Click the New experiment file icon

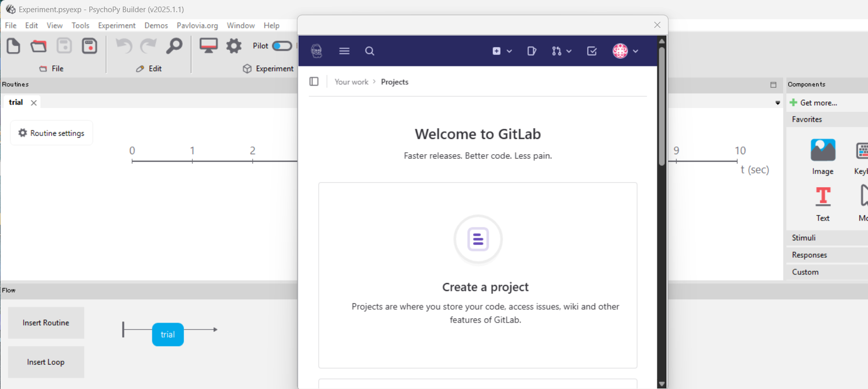point(13,46)
